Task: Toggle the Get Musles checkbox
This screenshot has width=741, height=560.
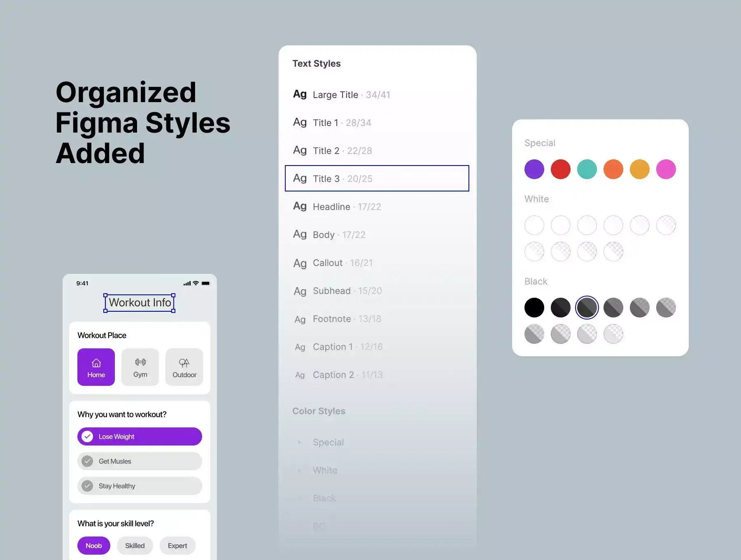Action: click(87, 461)
